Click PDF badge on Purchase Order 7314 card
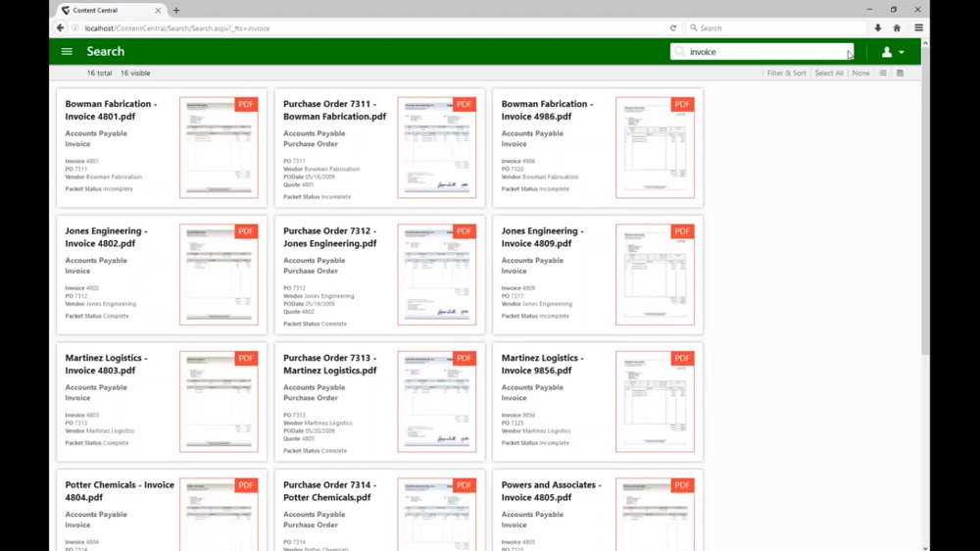Viewport: 980px width, 551px height. (x=465, y=485)
